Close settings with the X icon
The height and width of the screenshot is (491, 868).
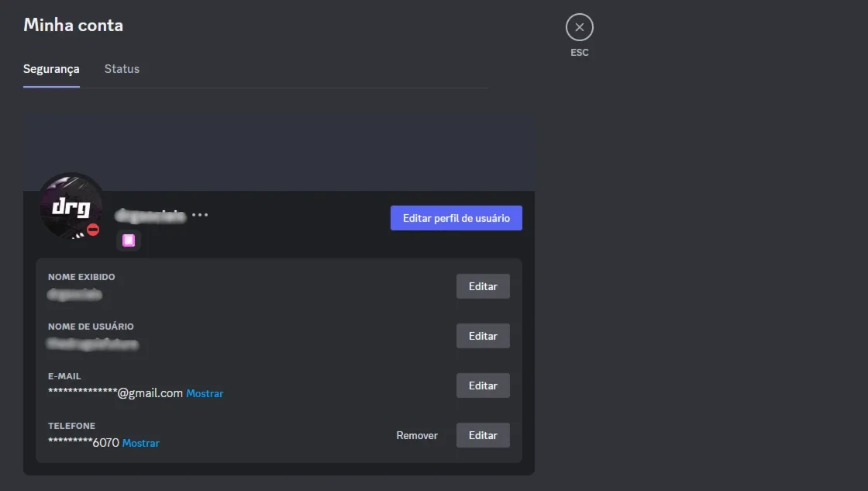point(579,27)
